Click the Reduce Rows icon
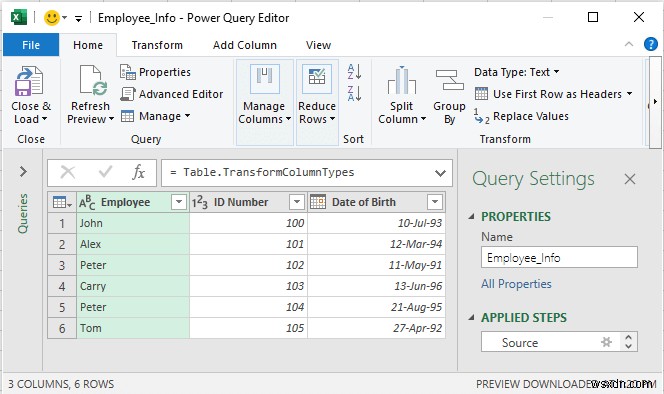The image size is (664, 394). 317,78
